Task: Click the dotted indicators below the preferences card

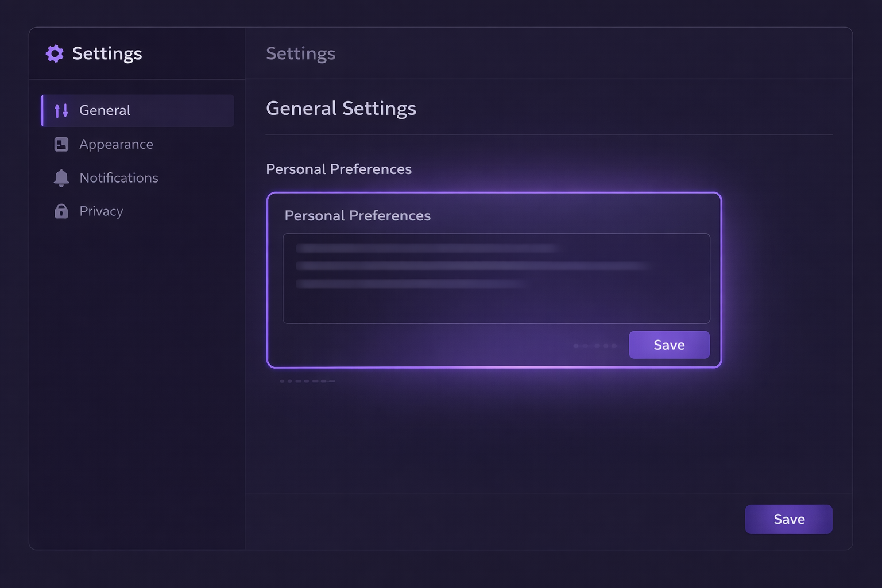Action: coord(307,380)
